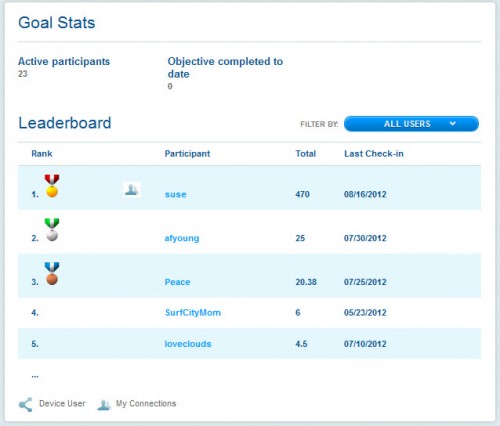Click the My Connections legend label
This screenshot has height=426, width=500.
146,404
